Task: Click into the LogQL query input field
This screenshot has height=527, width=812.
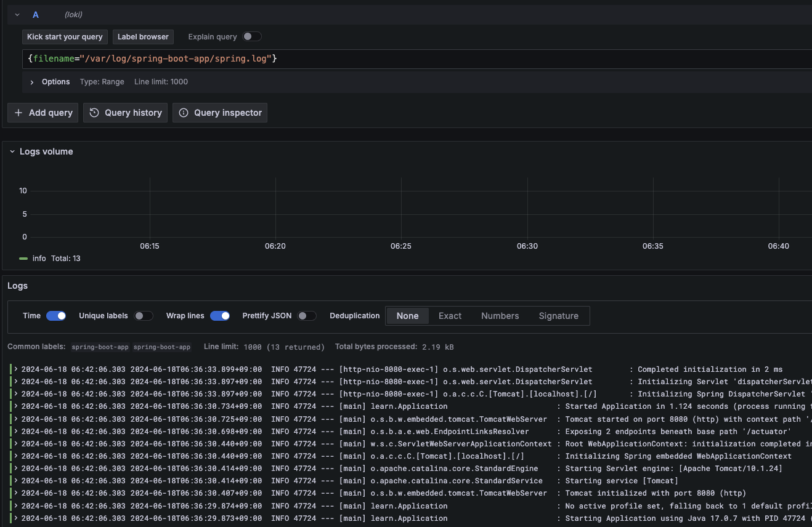Action: coord(416,58)
